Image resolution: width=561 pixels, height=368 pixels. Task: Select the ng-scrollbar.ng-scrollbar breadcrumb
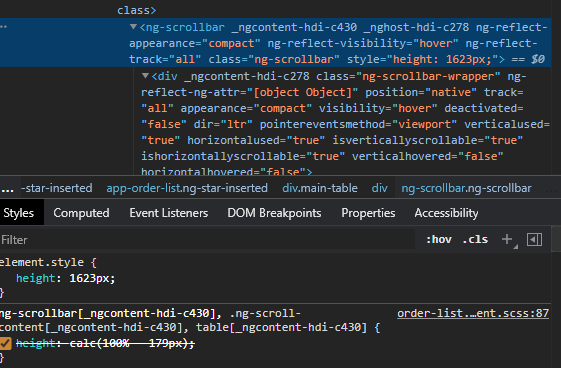pyautogui.click(x=466, y=188)
